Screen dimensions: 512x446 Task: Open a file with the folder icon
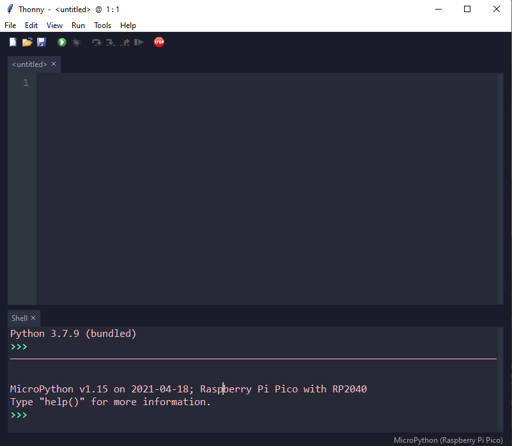point(27,42)
